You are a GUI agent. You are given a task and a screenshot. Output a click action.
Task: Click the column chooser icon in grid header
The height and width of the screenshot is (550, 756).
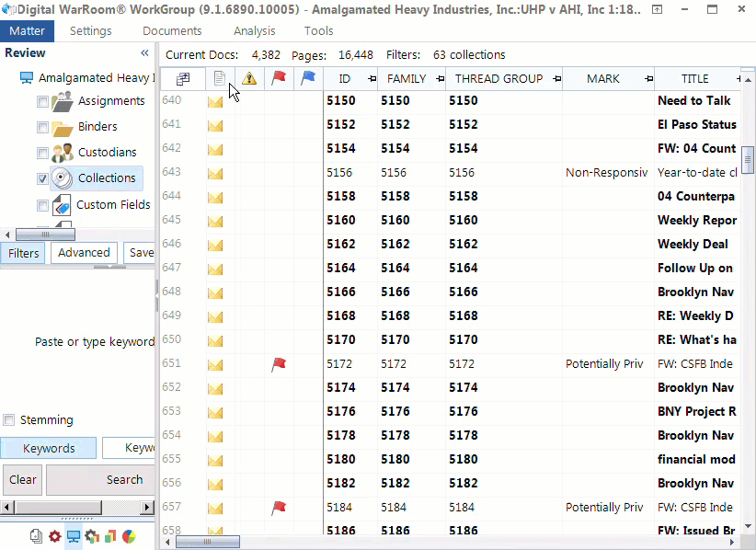pos(183,79)
